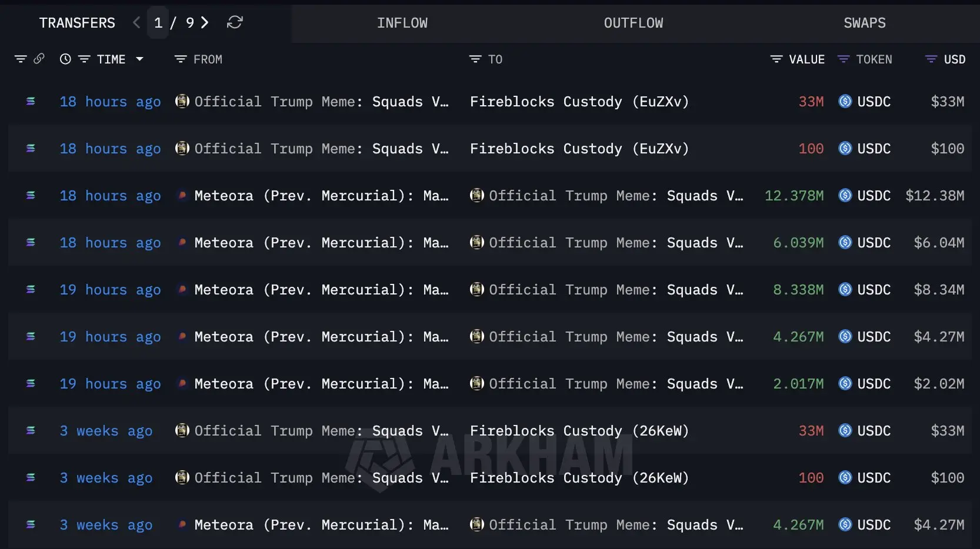Click USDC token icon in 12.378M row
The width and height of the screenshot is (980, 549).
click(845, 195)
